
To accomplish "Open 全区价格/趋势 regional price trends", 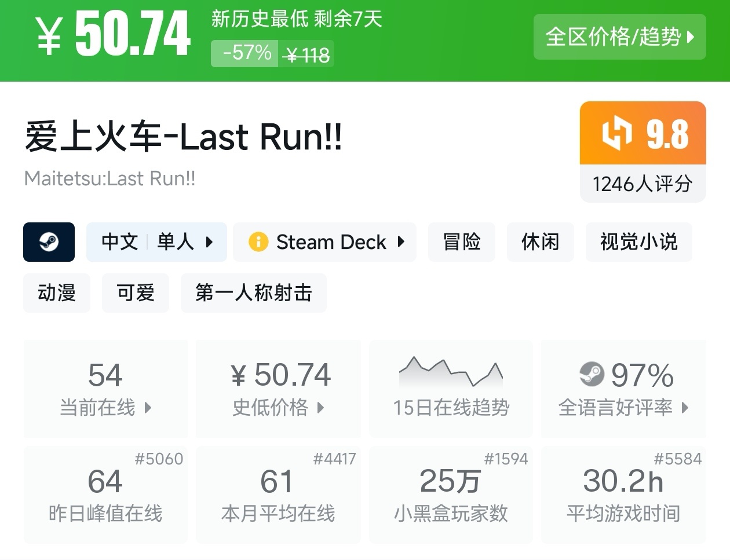I will point(619,37).
